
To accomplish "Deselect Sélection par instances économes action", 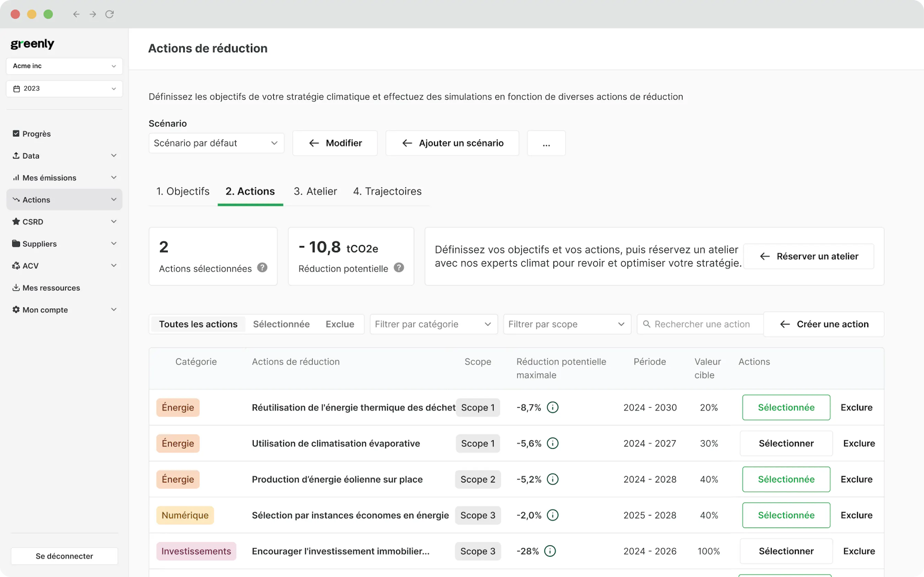I will pyautogui.click(x=786, y=515).
